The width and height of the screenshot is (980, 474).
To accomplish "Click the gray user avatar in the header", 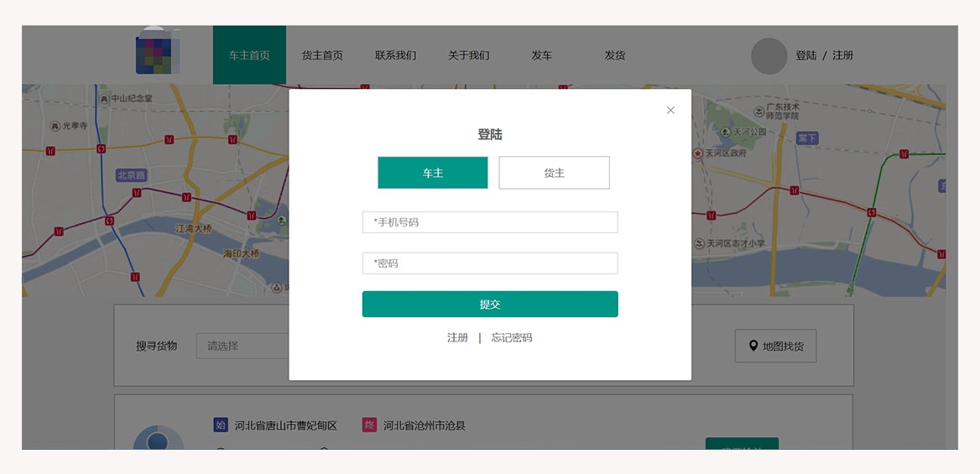I will click(769, 55).
